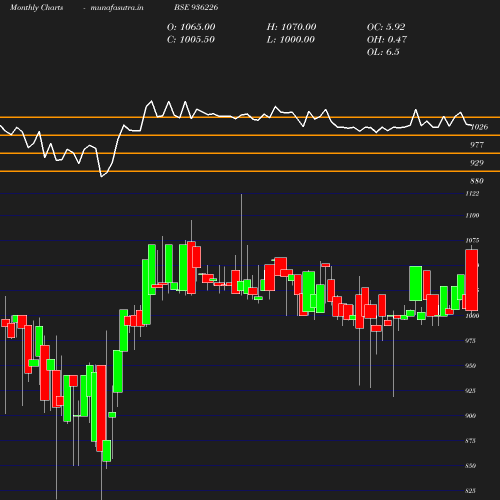This screenshot has height=500, width=500.
Task: Click the high value 'H: 1070.00'
Action: click(291, 27)
